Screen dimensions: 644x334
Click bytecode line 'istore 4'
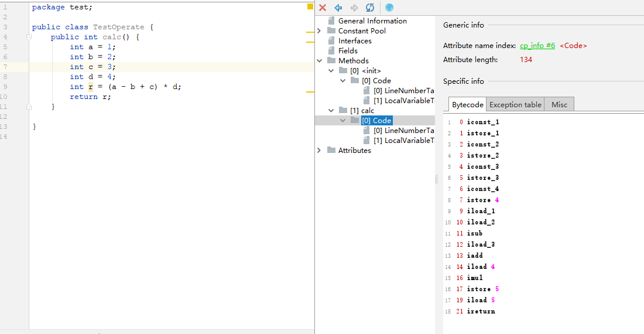[482, 200]
